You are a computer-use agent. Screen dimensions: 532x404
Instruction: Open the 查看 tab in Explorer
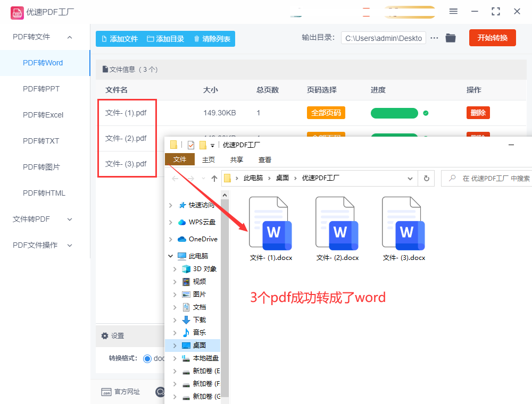point(264,159)
